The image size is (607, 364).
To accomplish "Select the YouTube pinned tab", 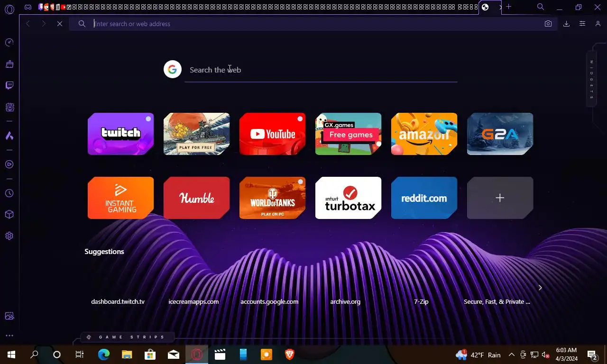I will [63, 7].
